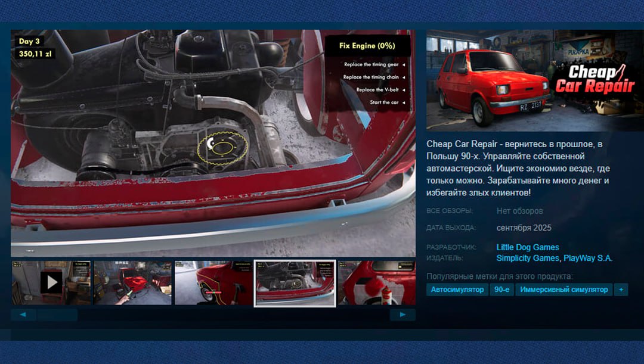The image size is (644, 364).
Task: Click the "Нет обзоров" reviews text
Action: pos(519,210)
